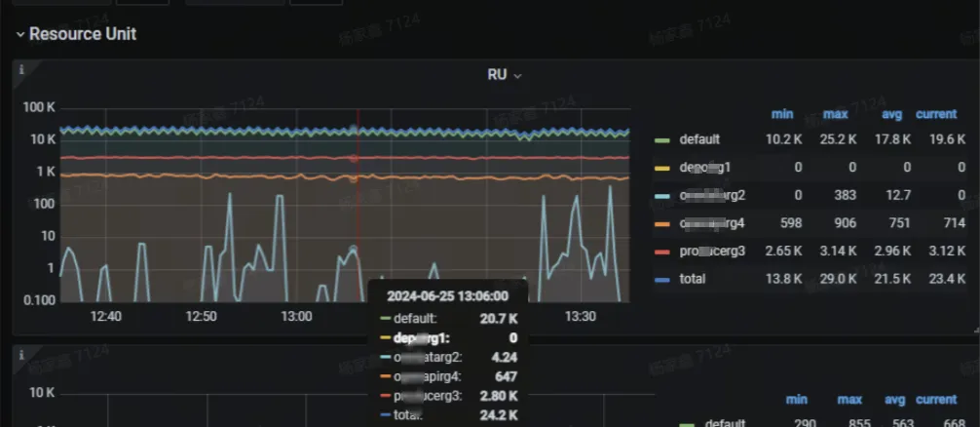The image size is (980, 427).
Task: Sort RU legend by max column header
Action: (x=835, y=114)
